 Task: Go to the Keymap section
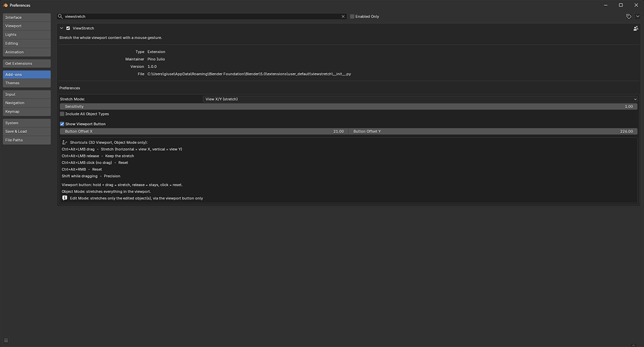pos(27,112)
